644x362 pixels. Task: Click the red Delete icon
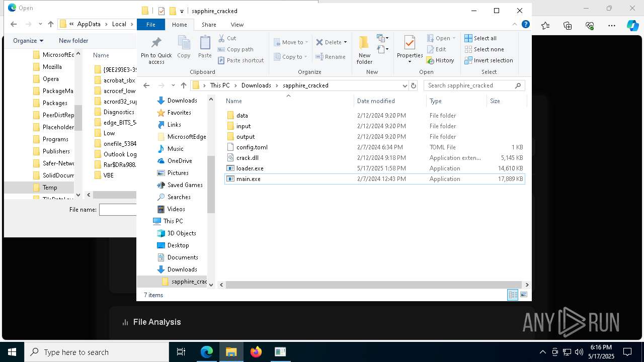point(319,42)
